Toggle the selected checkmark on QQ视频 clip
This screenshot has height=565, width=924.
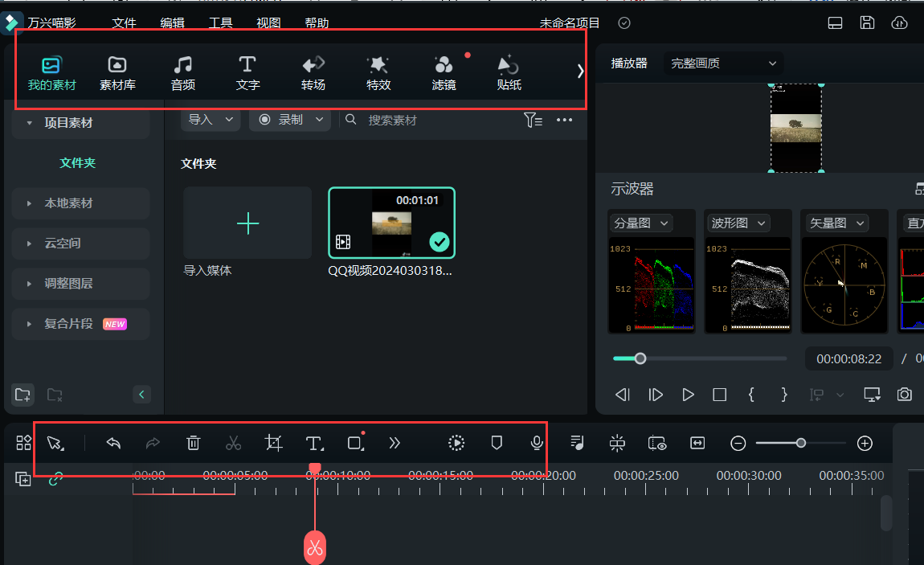point(440,241)
